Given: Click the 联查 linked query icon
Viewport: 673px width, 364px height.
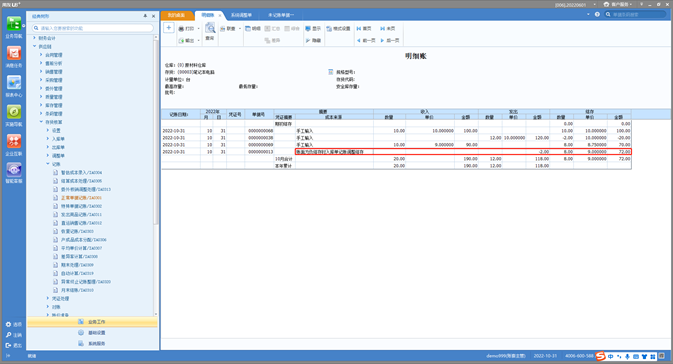Looking at the screenshot, I should click(x=223, y=29).
